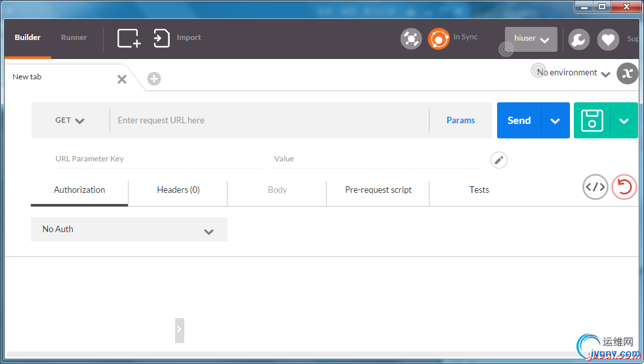This screenshot has height=364, width=644.
Task: Expand the No environment selector
Action: click(573, 73)
